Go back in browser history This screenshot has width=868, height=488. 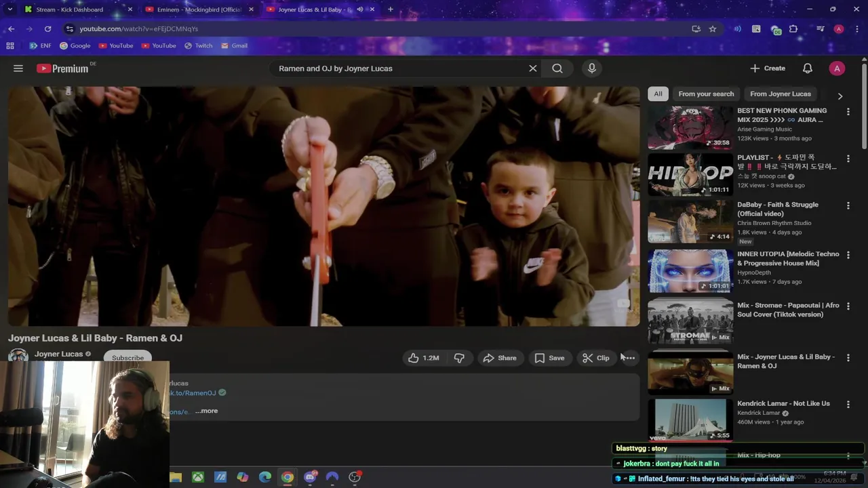11,29
